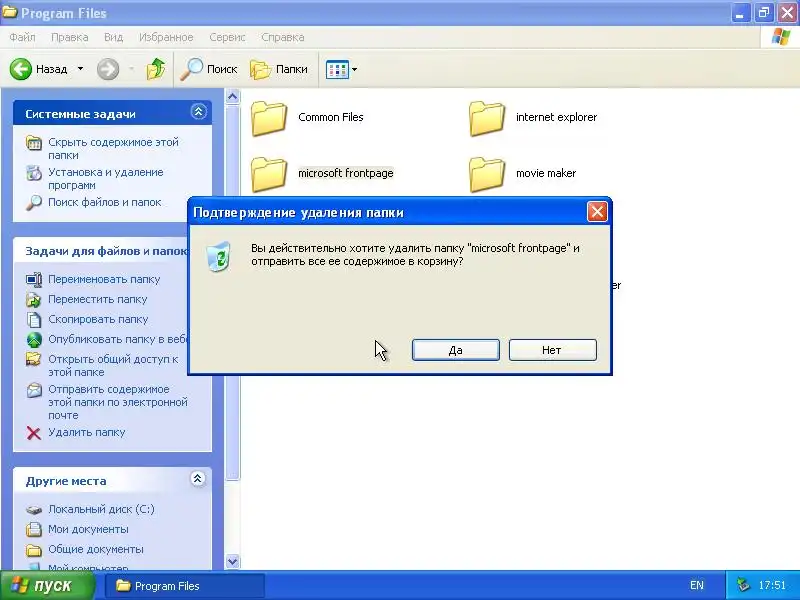Click the 17:51 taskbar clock
The height and width of the screenshot is (600, 800).
(x=772, y=585)
